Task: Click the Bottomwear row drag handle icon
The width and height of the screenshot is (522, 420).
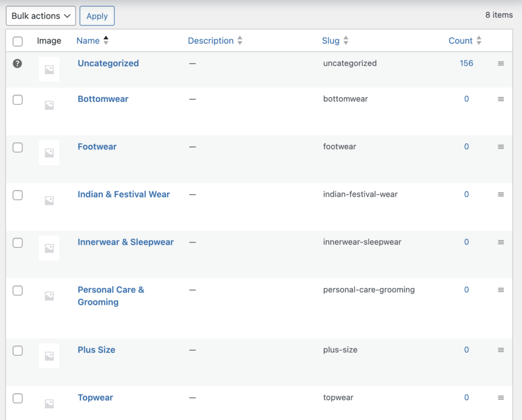Action: [501, 99]
